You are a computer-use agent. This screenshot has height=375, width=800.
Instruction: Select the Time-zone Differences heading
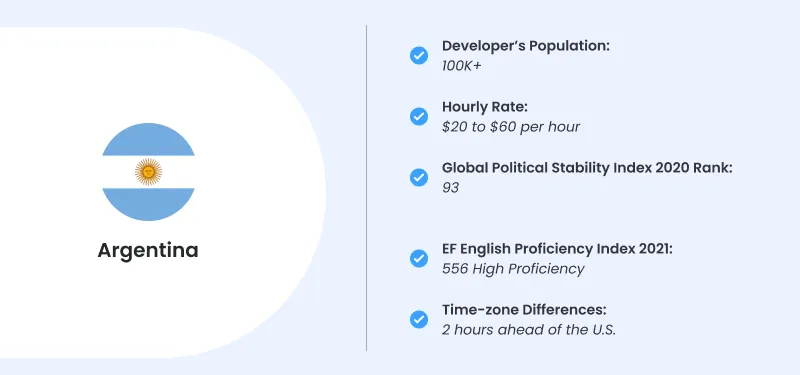524,310
